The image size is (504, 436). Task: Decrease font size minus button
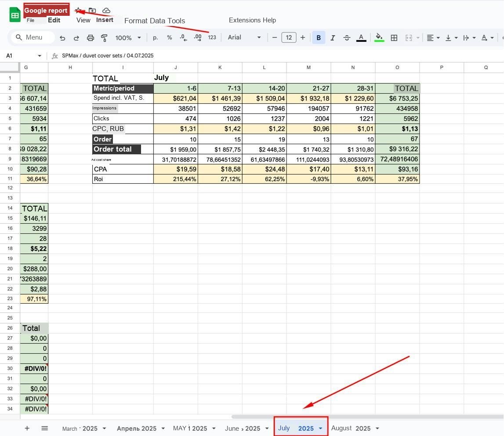click(275, 38)
